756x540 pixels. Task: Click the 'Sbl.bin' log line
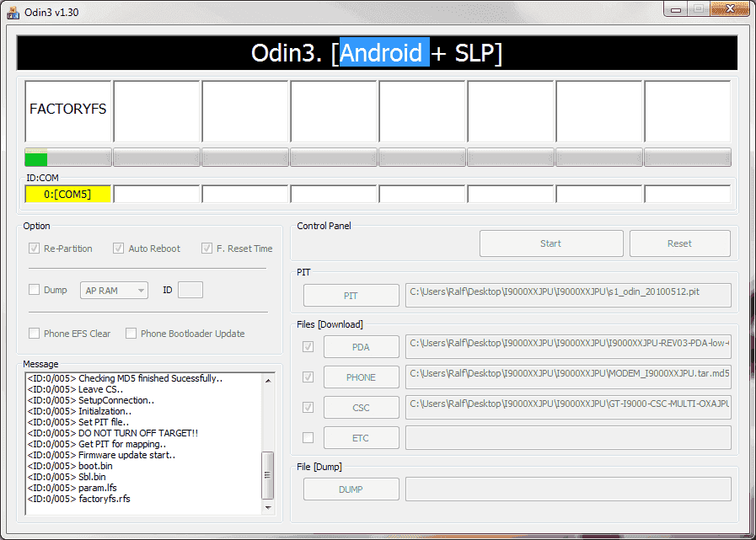click(67, 477)
